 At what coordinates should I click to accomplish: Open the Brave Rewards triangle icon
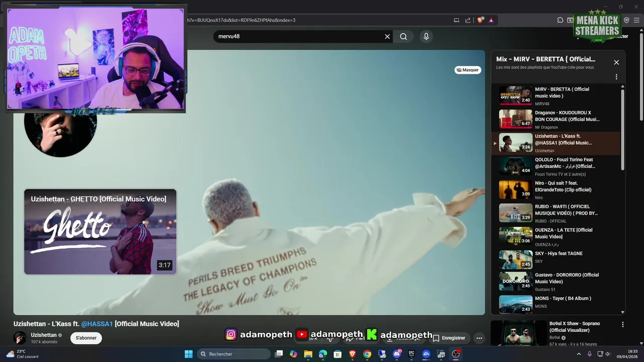[x=491, y=20]
